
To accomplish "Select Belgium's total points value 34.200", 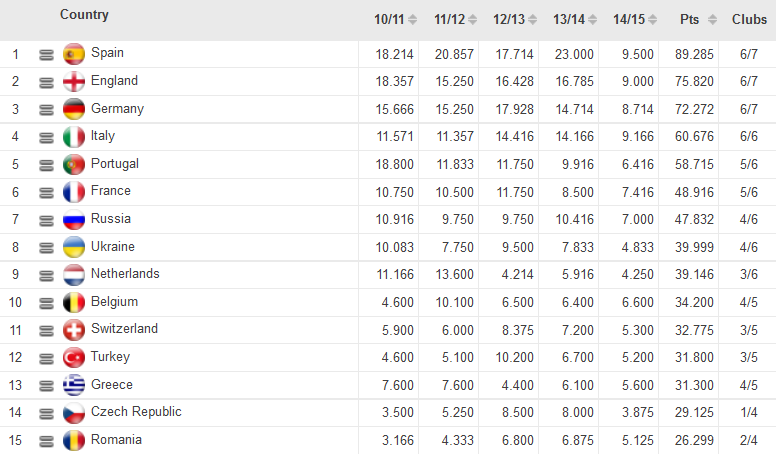I will click(x=693, y=302).
